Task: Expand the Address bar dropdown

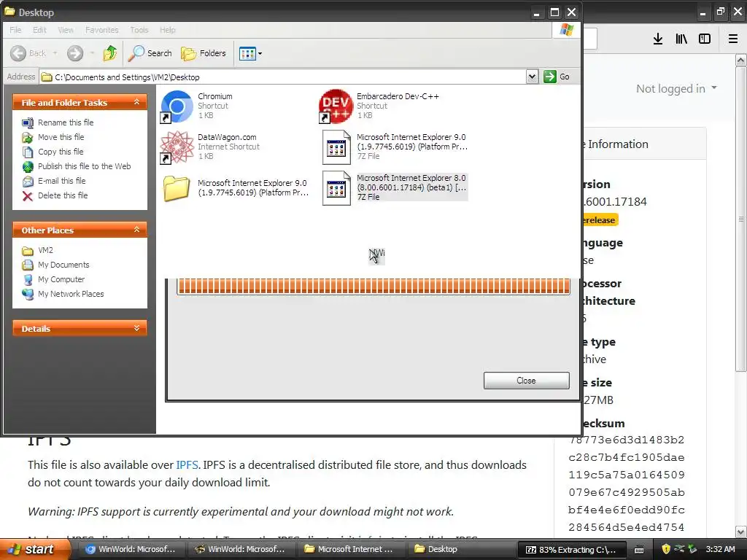Action: (532, 77)
